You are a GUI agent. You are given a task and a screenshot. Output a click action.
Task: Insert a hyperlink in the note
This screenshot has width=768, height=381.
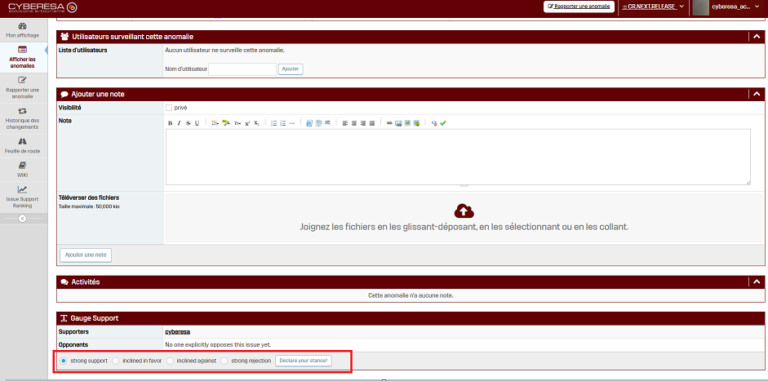coord(389,123)
